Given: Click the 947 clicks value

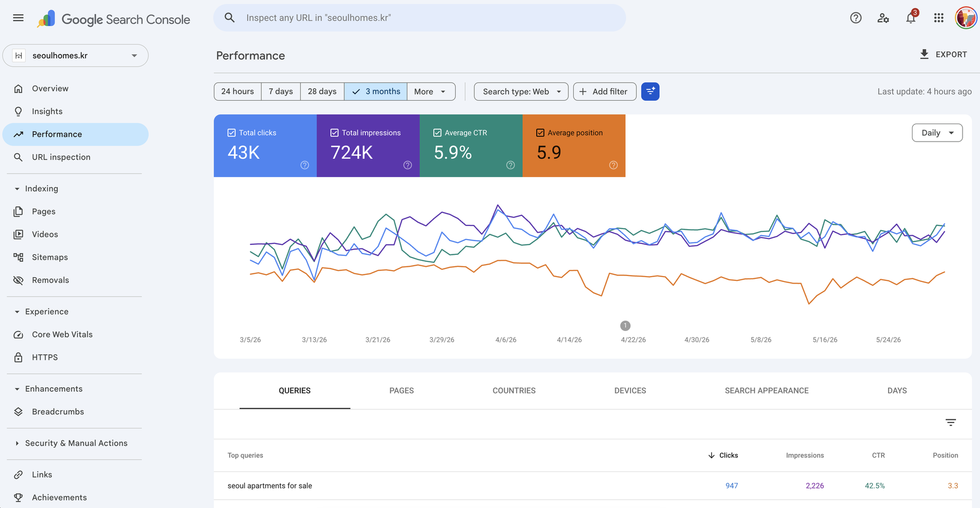Looking at the screenshot, I should coord(732,486).
